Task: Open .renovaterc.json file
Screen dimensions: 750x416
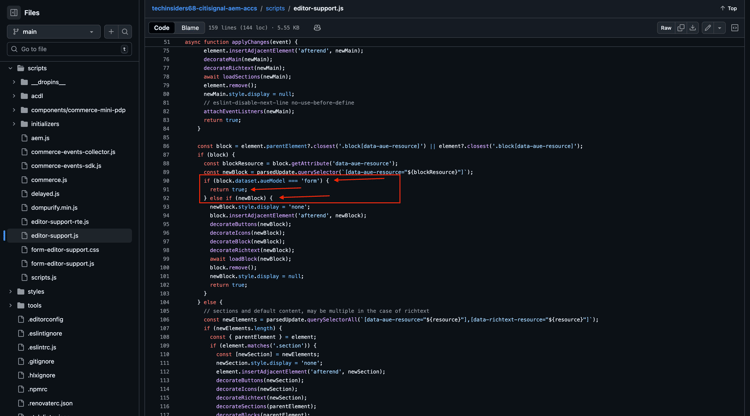Action: (x=50, y=403)
